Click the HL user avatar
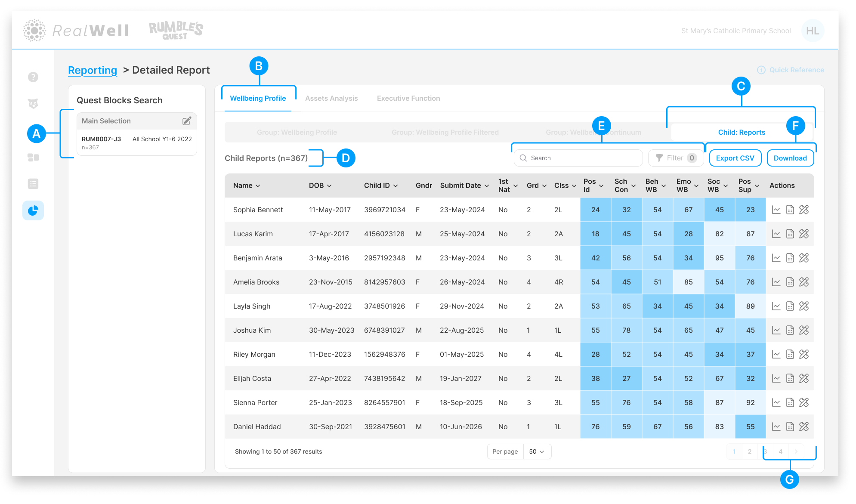The image size is (856, 504). click(812, 31)
